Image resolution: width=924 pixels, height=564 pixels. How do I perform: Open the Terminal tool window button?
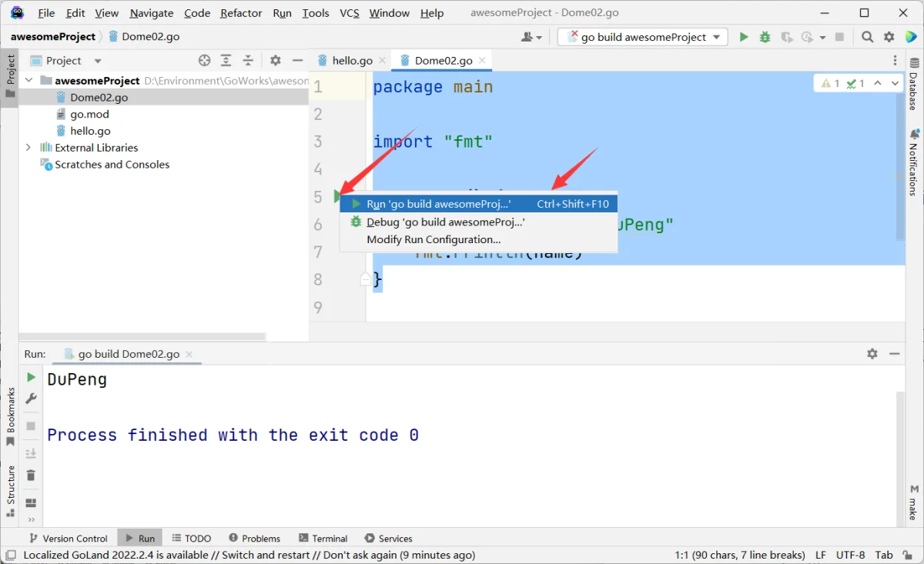pyautogui.click(x=323, y=538)
